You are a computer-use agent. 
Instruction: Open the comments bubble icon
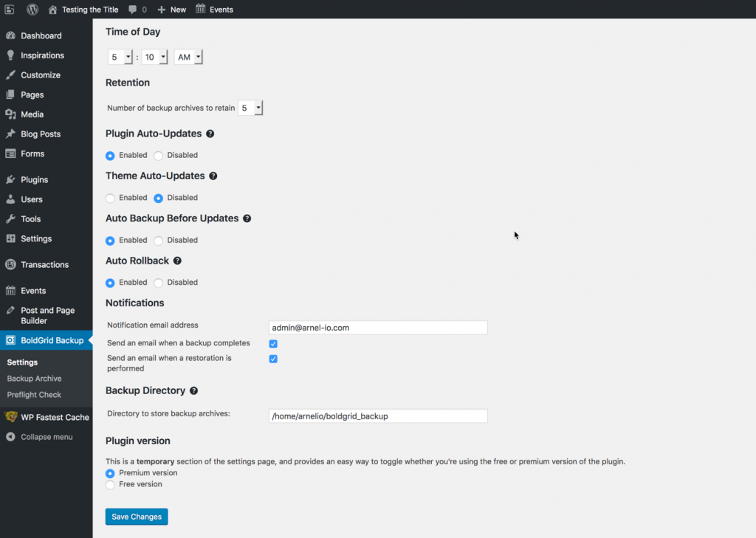tap(134, 9)
